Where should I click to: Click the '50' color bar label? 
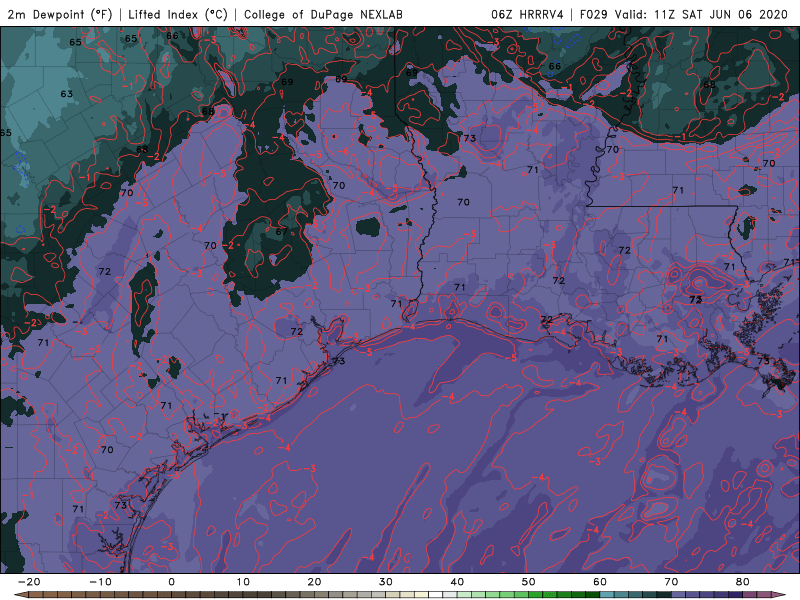point(529,582)
